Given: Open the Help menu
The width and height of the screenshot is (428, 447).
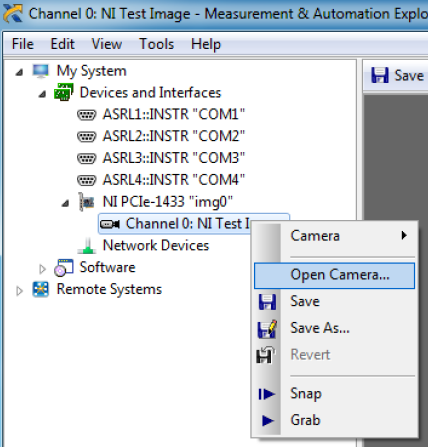Looking at the screenshot, I should click(206, 44).
